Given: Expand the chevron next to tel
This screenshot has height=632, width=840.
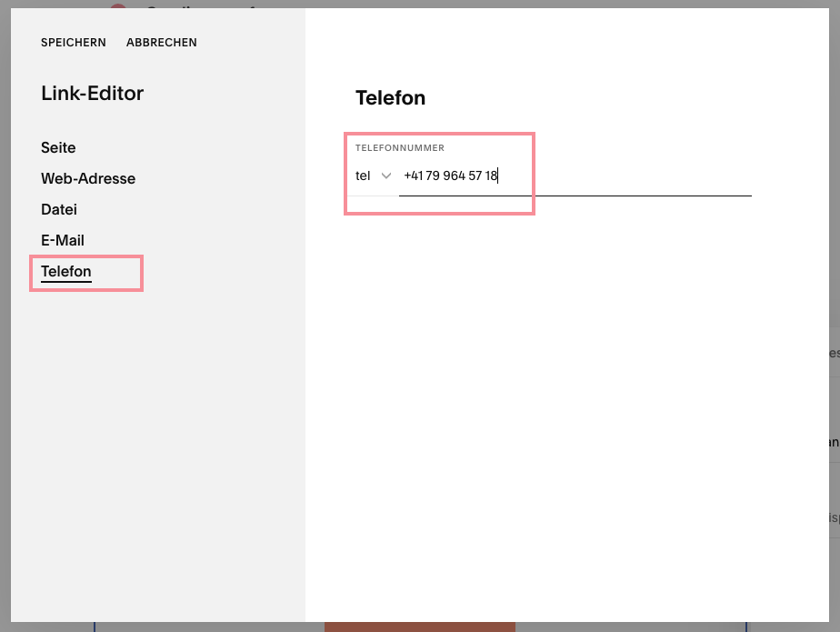Looking at the screenshot, I should 386,176.
